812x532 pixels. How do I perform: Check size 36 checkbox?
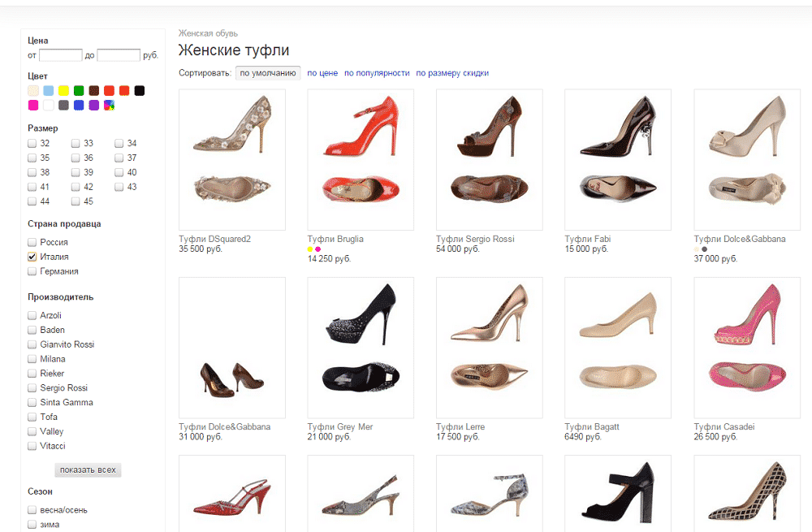click(76, 158)
